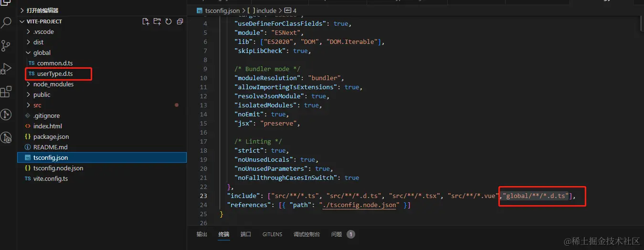Open the Git Graph activity icon

click(6, 115)
